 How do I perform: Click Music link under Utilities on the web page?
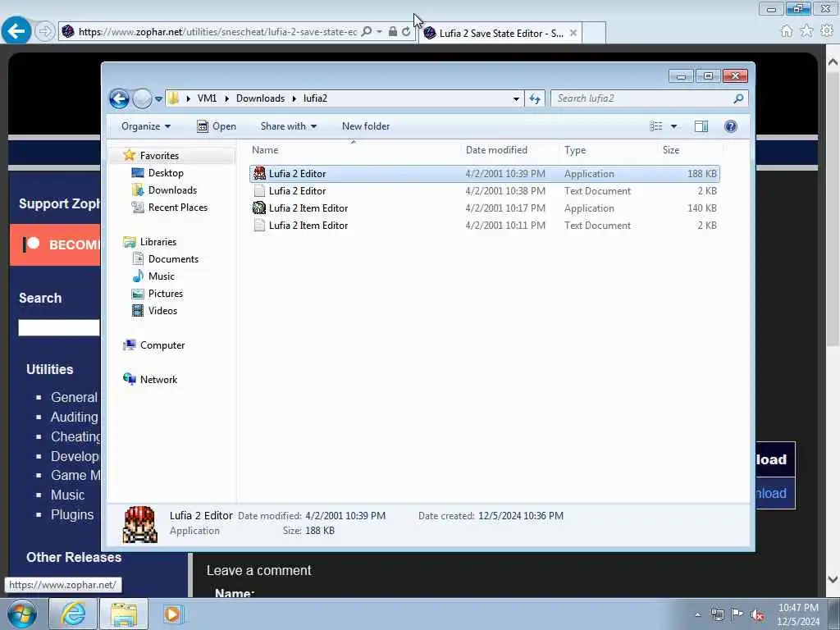(67, 495)
